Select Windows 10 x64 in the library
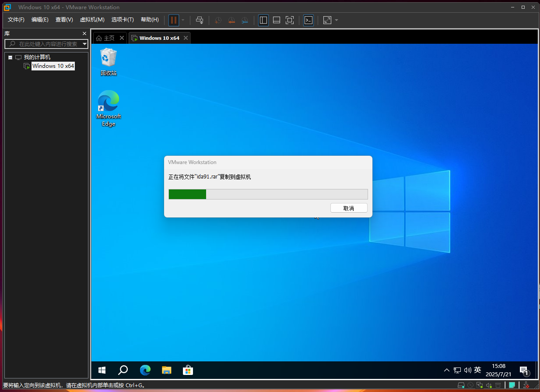This screenshot has height=392, width=540. [53, 66]
